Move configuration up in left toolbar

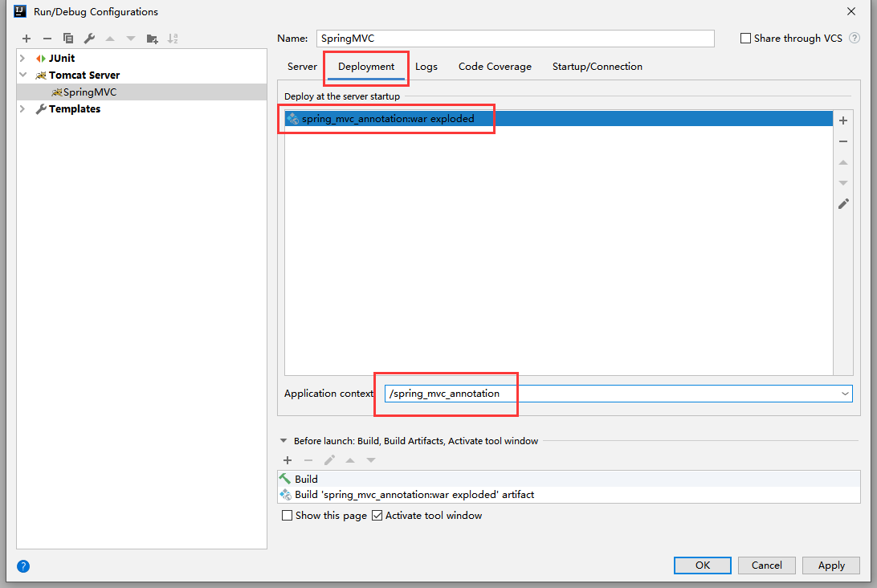tap(110, 39)
